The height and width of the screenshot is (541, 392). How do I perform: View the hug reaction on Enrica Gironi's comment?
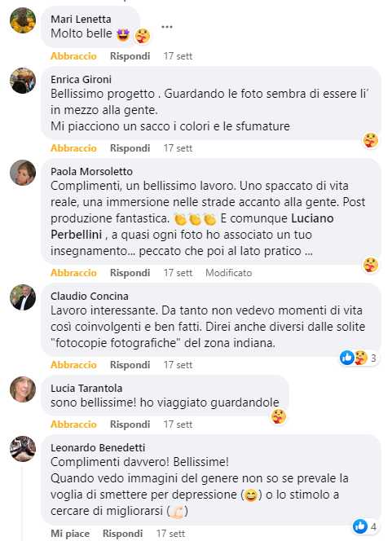371,140
